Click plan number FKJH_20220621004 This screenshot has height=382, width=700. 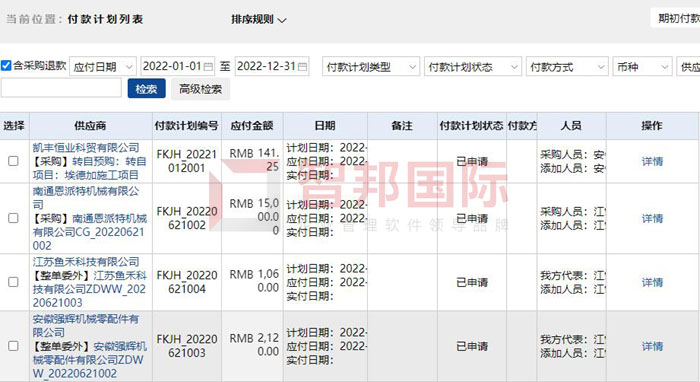click(187, 282)
